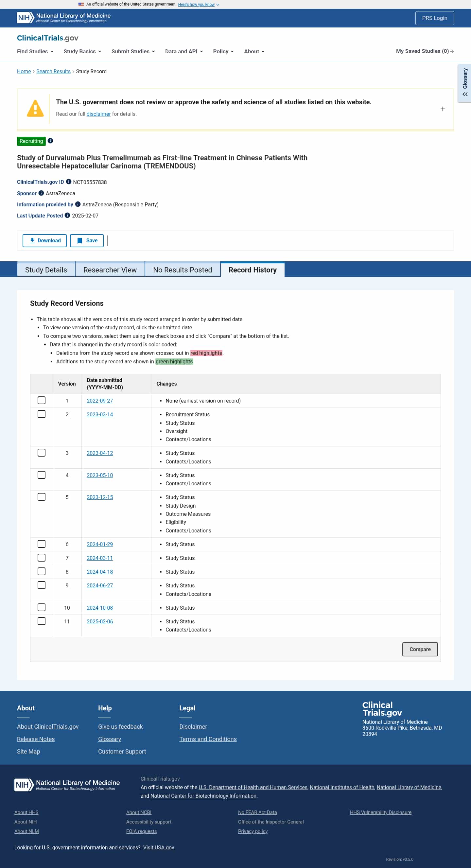Open the Data and API dropdown
The width and height of the screenshot is (471, 868).
click(183, 51)
